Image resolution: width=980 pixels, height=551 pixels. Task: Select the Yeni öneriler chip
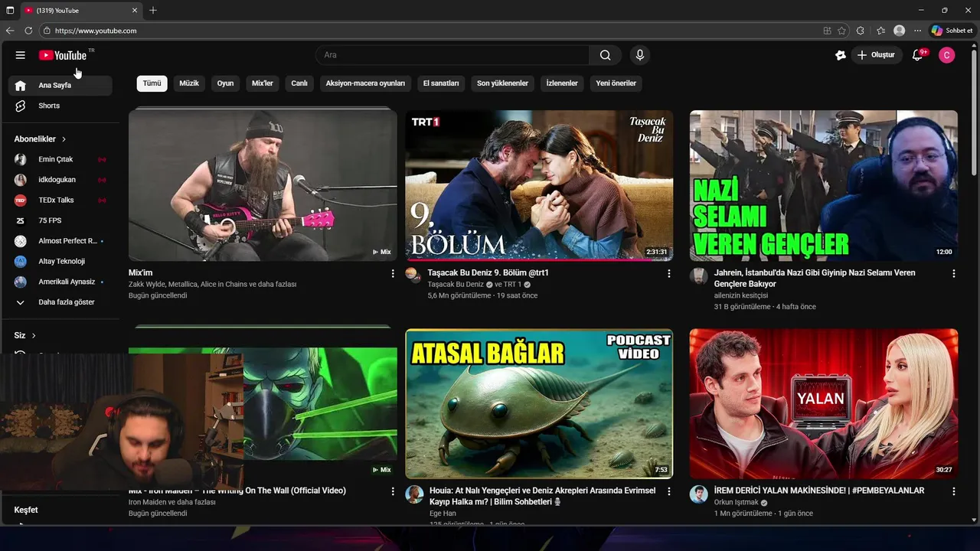click(616, 83)
